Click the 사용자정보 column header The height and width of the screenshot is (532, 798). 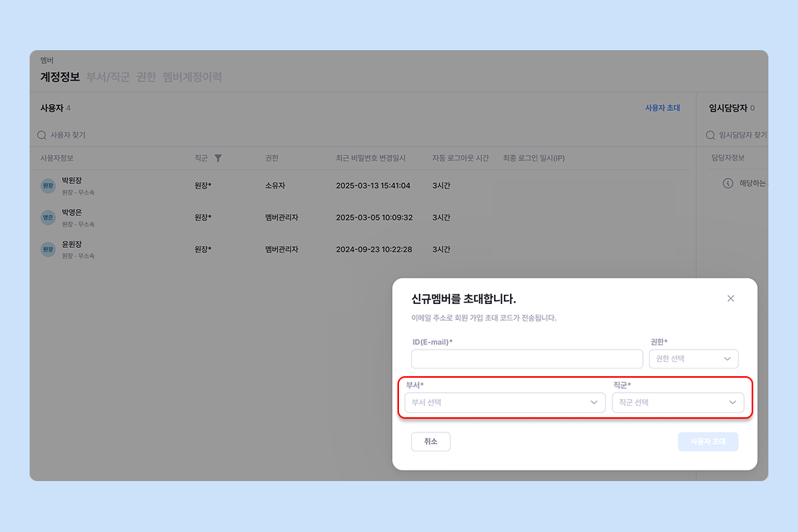click(56, 158)
